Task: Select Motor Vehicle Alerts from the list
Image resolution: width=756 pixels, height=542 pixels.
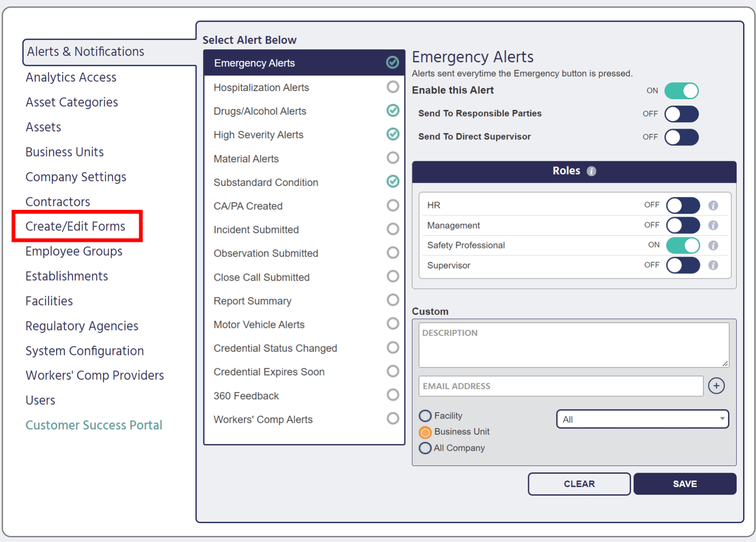Action: point(259,325)
